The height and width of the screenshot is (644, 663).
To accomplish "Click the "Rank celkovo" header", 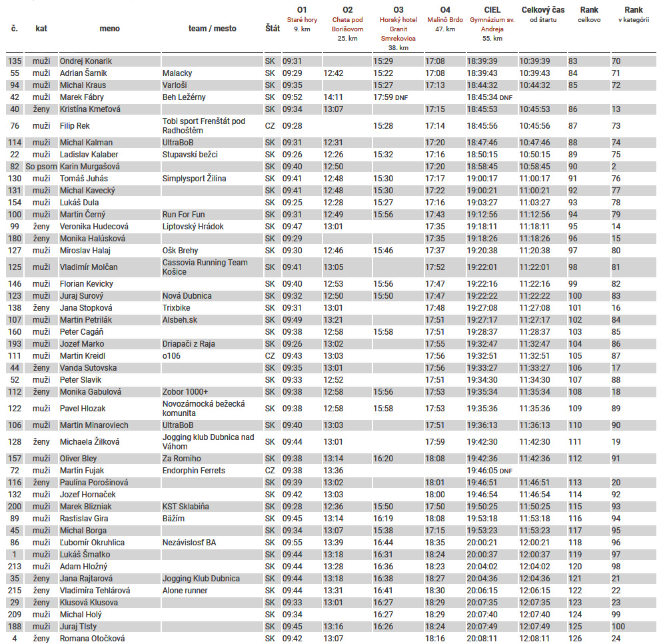I will (x=588, y=15).
